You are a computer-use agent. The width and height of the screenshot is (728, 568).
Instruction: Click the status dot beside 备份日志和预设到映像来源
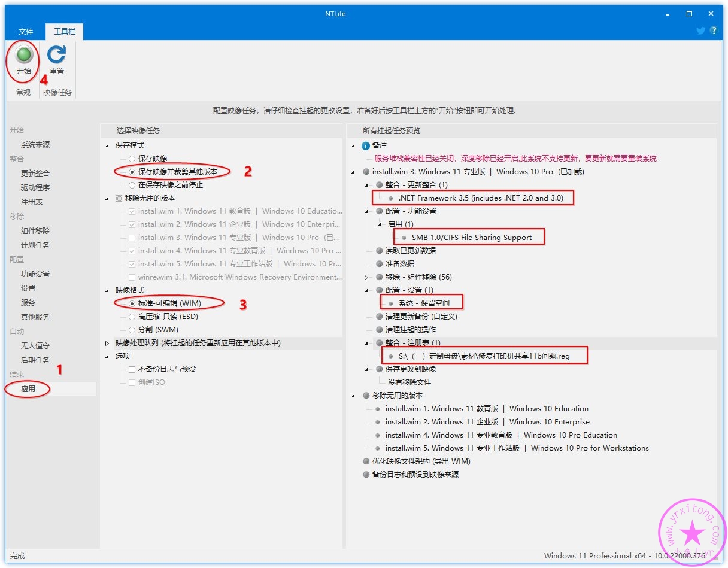tap(366, 475)
